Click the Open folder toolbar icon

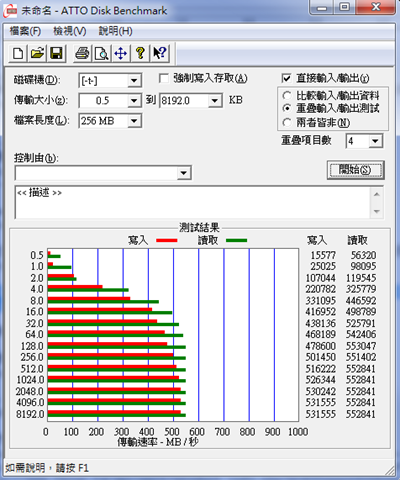(x=37, y=53)
